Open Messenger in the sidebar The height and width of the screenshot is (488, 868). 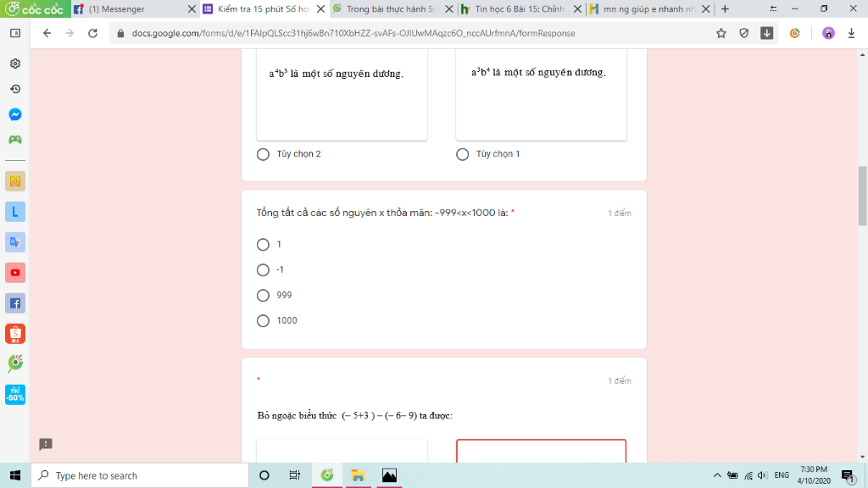(15, 114)
